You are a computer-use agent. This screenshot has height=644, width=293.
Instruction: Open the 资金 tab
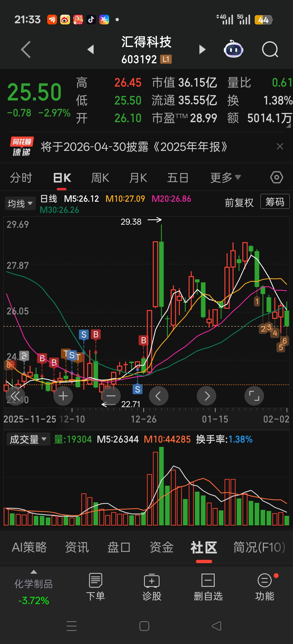click(x=162, y=547)
